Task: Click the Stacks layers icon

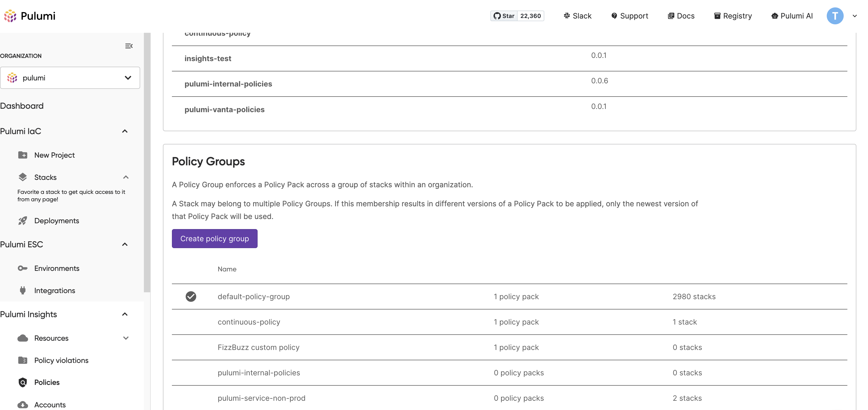Action: point(22,177)
